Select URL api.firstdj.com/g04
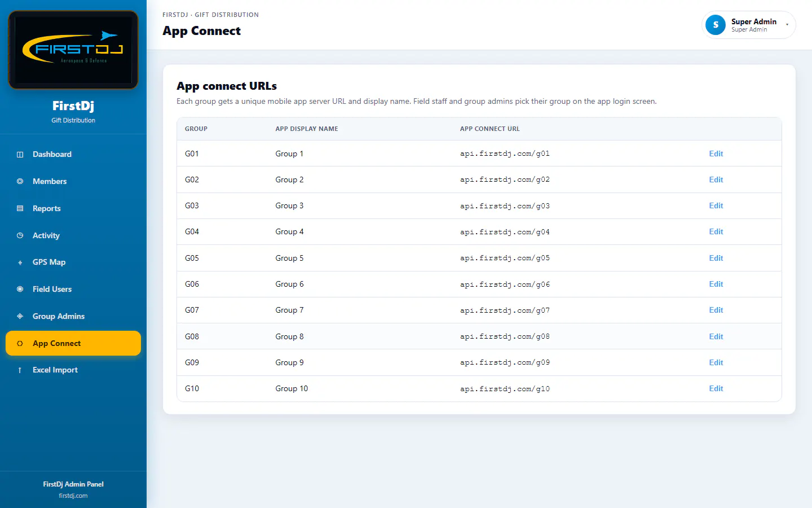Viewport: 812px width, 508px height. pyautogui.click(x=505, y=232)
